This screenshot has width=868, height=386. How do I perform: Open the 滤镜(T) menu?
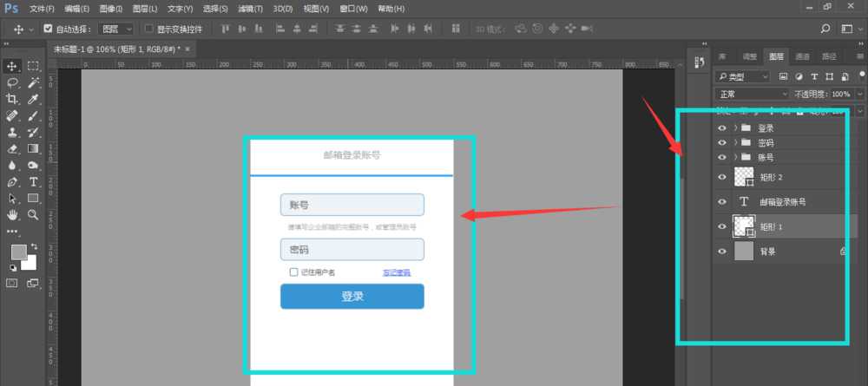tap(251, 8)
